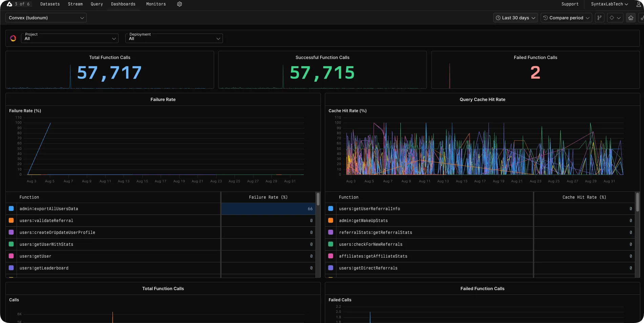Click the Failure Rate chart line
The image size is (644, 323).
click(39, 148)
